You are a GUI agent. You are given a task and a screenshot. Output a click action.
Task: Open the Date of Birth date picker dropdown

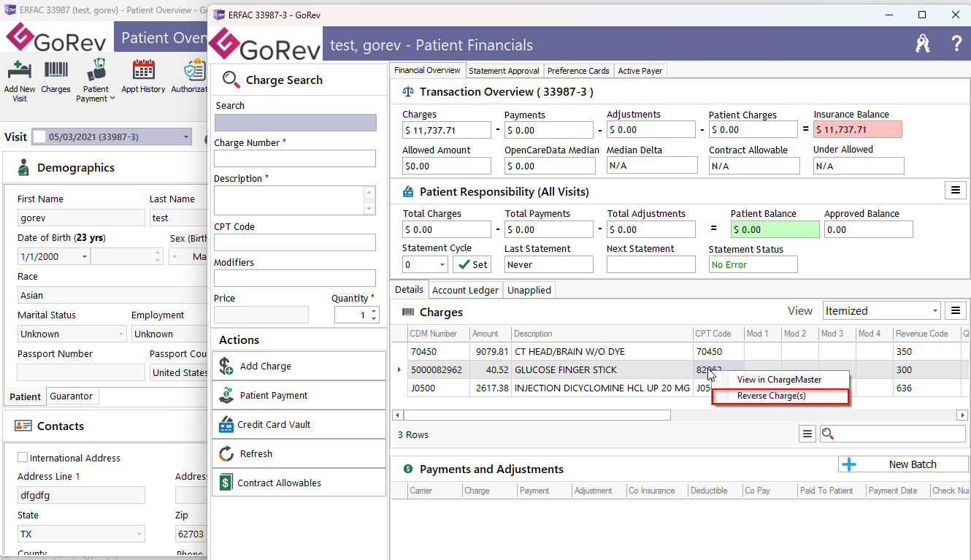tap(85, 256)
